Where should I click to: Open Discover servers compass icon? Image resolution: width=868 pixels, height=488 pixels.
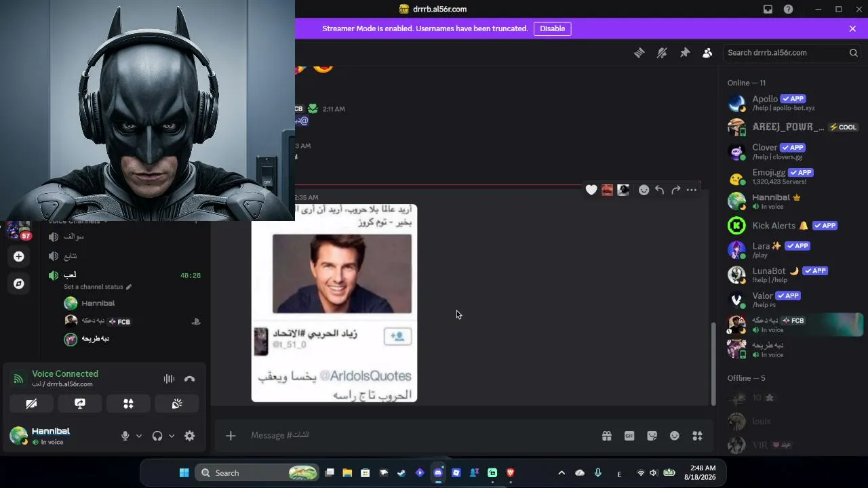19,284
